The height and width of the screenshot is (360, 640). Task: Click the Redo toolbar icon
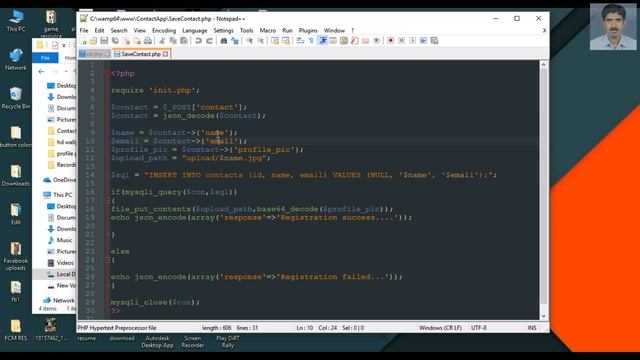point(209,41)
